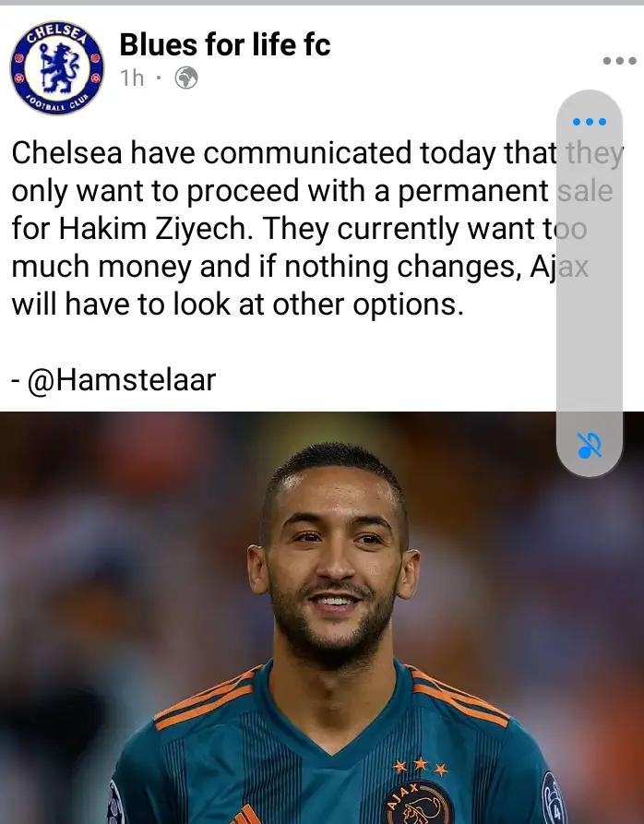Screen dimensions: 644x824
Task: Click the @Hamstelaar source mention
Action: click(x=122, y=379)
